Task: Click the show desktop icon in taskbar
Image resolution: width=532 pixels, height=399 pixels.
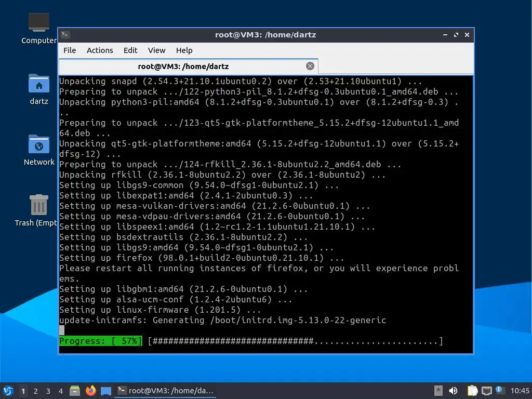Action: point(106,391)
